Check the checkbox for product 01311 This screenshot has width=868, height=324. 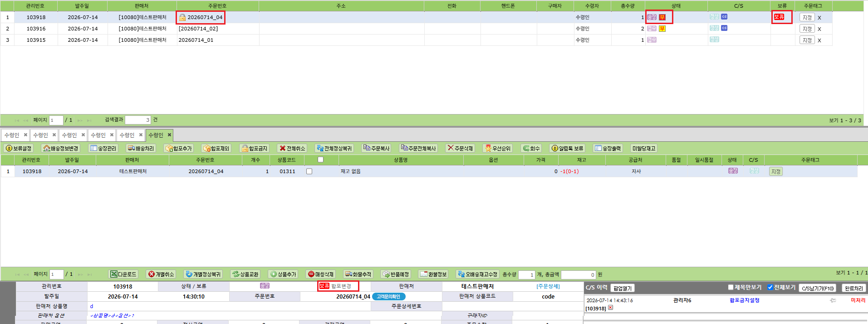tap(309, 171)
